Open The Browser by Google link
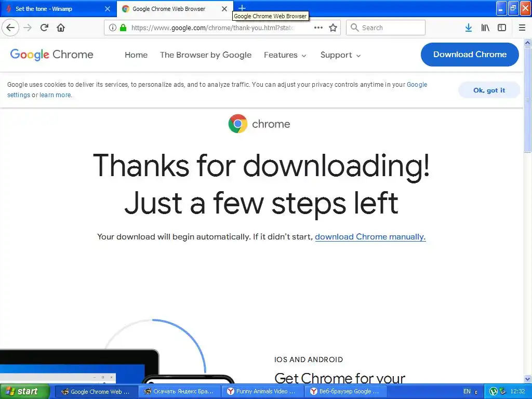This screenshot has height=399, width=532. pyautogui.click(x=206, y=55)
